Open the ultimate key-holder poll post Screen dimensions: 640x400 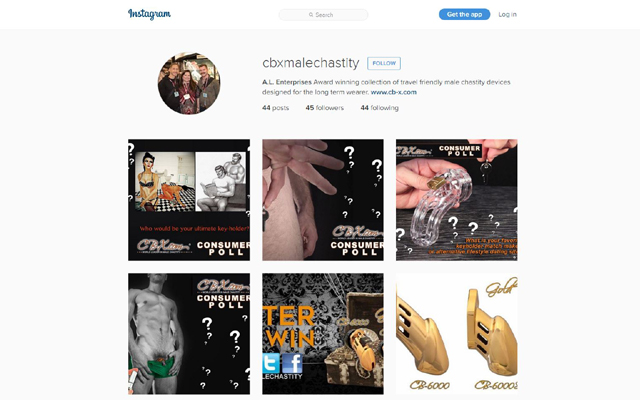point(189,200)
